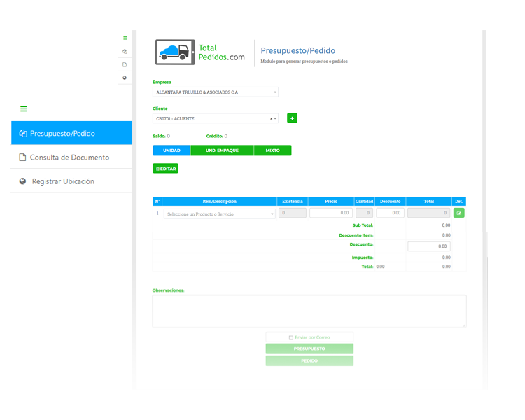525x420 pixels.
Task: Click into the Observaciones text area
Action: tap(309, 311)
